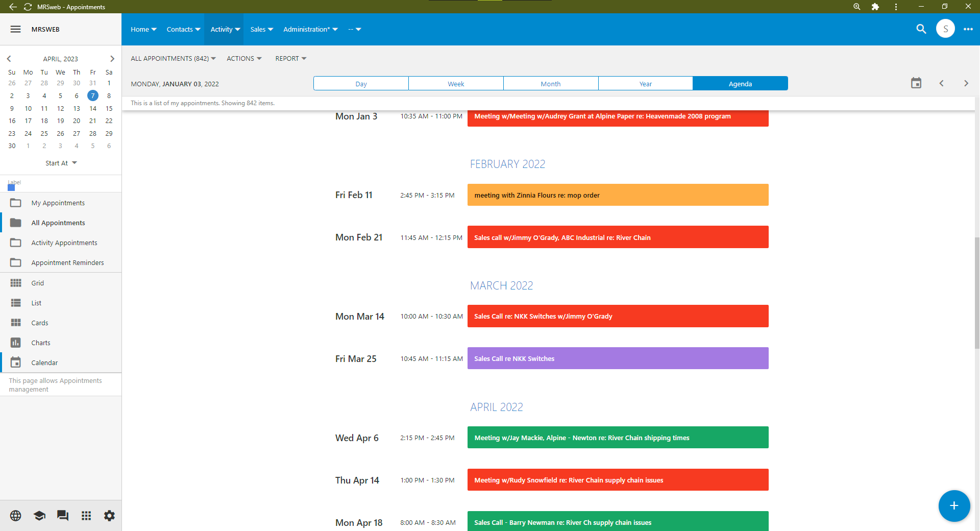The image size is (980, 531).
Task: Select the Cards view icon
Action: [x=16, y=323]
